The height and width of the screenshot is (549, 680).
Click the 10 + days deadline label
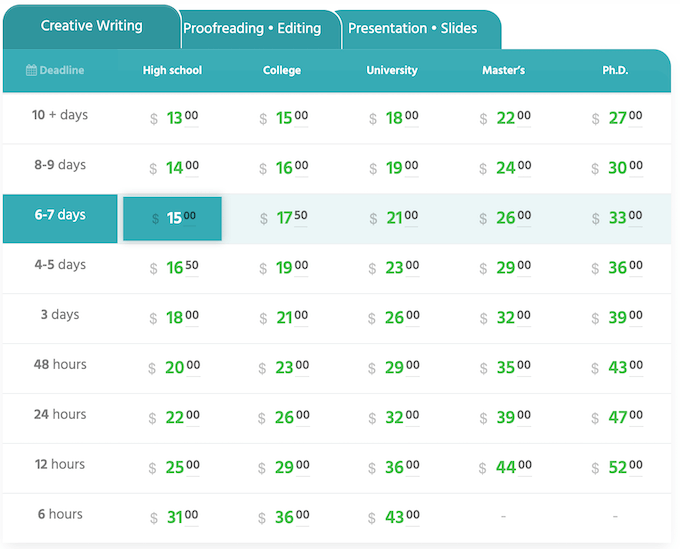[60, 115]
